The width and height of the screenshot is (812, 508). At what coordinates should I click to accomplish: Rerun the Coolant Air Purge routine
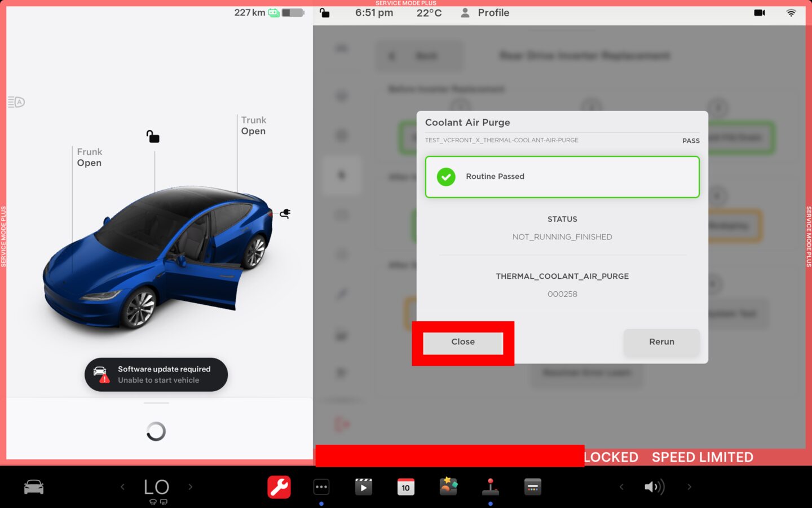point(661,342)
